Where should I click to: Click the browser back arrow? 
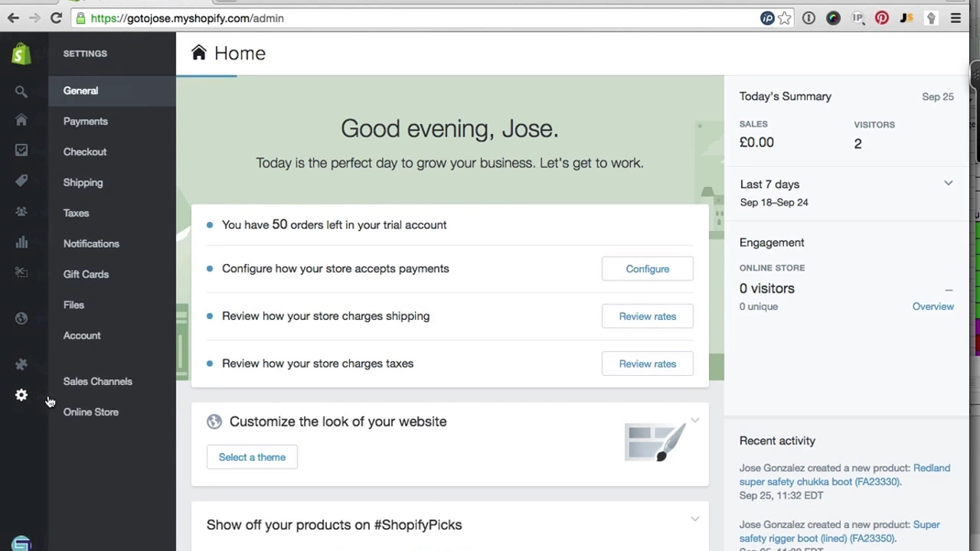click(x=13, y=18)
